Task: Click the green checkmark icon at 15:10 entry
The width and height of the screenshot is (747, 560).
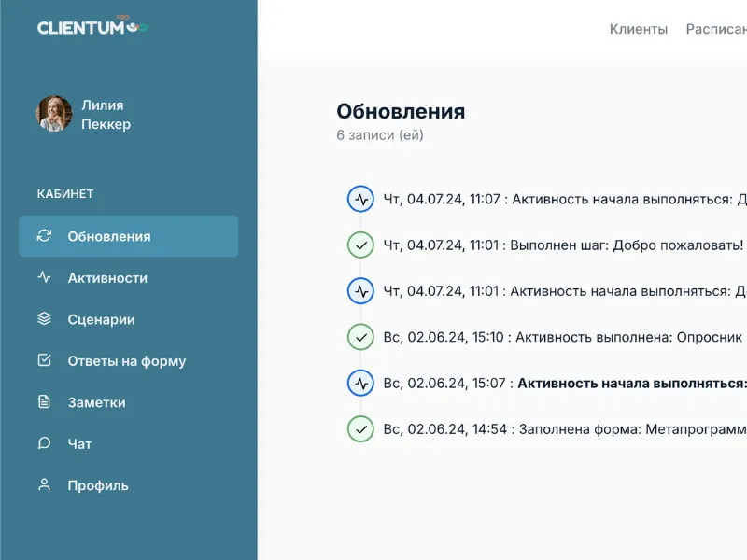Action: click(360, 337)
